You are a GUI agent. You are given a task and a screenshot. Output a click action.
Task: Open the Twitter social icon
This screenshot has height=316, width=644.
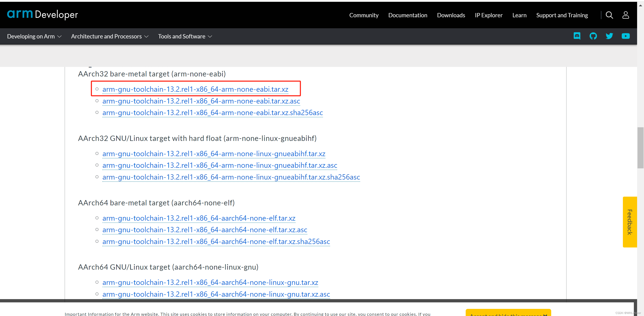[x=609, y=36]
